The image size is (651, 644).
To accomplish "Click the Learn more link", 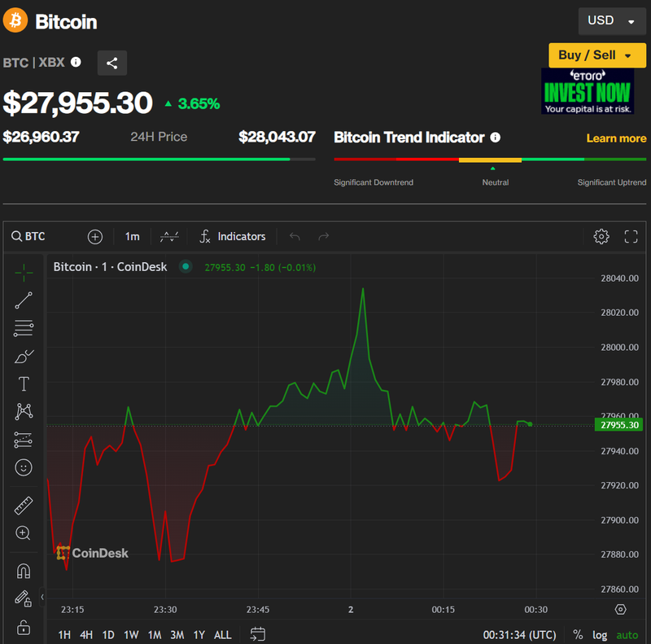I will click(x=616, y=138).
